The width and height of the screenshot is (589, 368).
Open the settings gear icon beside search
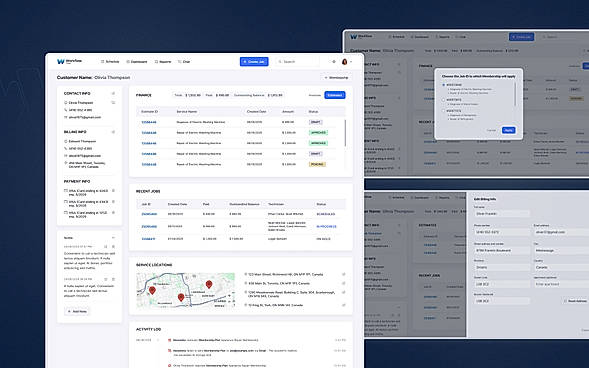pos(334,62)
